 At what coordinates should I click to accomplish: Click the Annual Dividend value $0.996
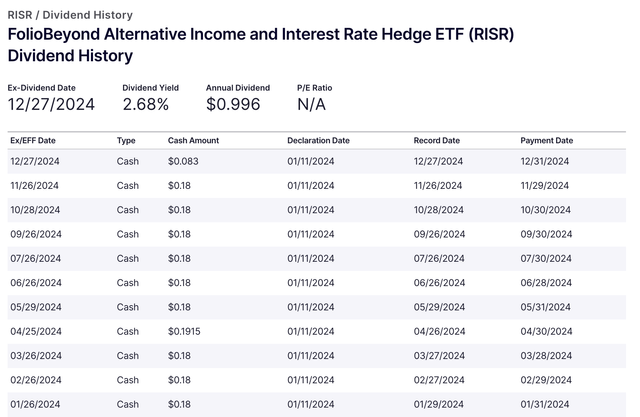tap(233, 104)
